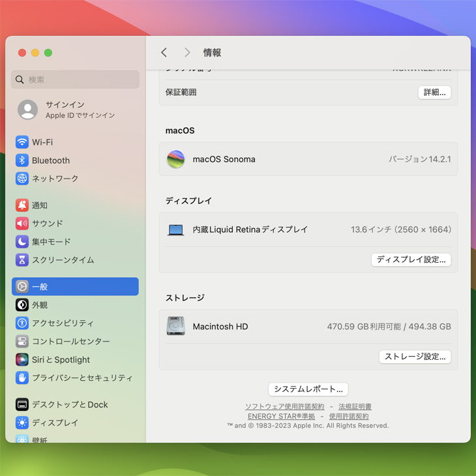Go back using the left chevron
Viewport: 476px width, 476px height.
164,53
